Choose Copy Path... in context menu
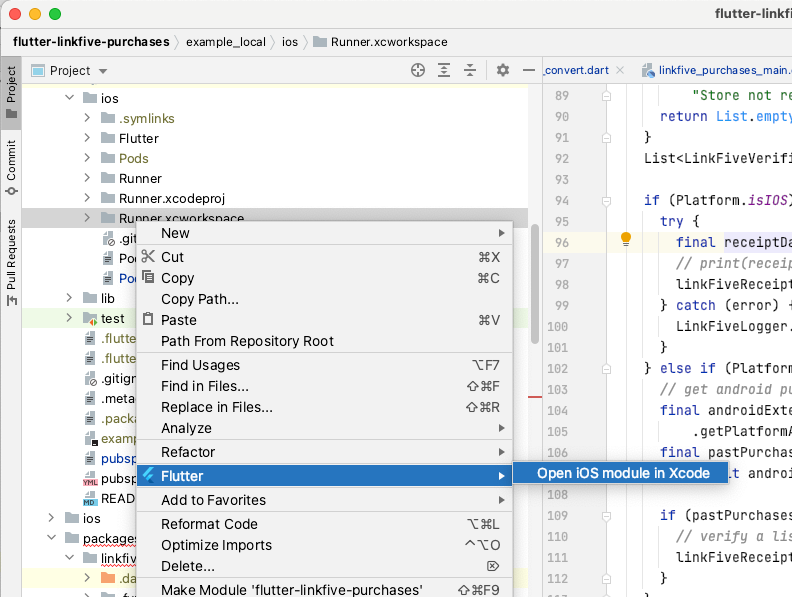This screenshot has height=597, width=792. tap(324, 300)
